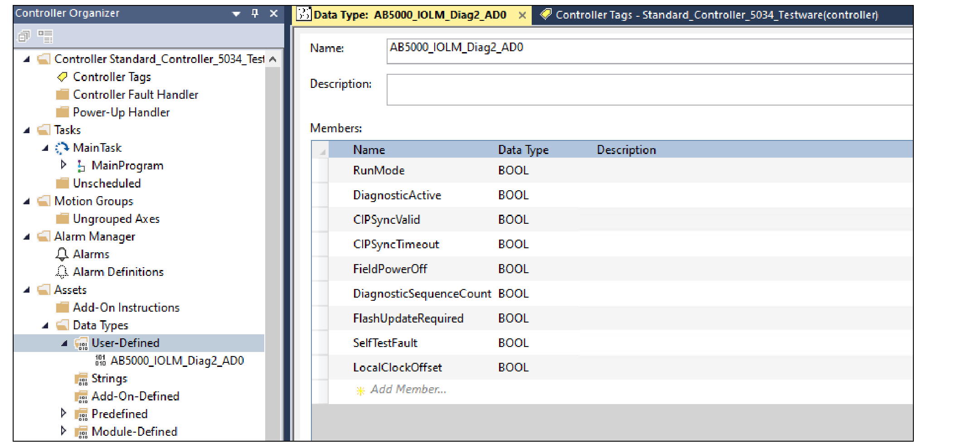Select the RunMode member name
Viewport: 980px width, 448px height.
(x=378, y=170)
